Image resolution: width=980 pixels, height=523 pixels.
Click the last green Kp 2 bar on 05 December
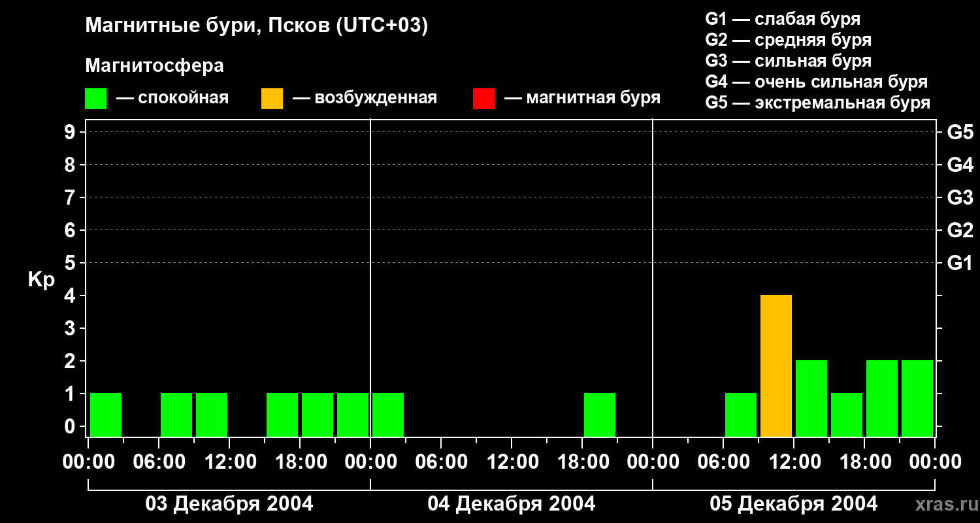click(917, 398)
